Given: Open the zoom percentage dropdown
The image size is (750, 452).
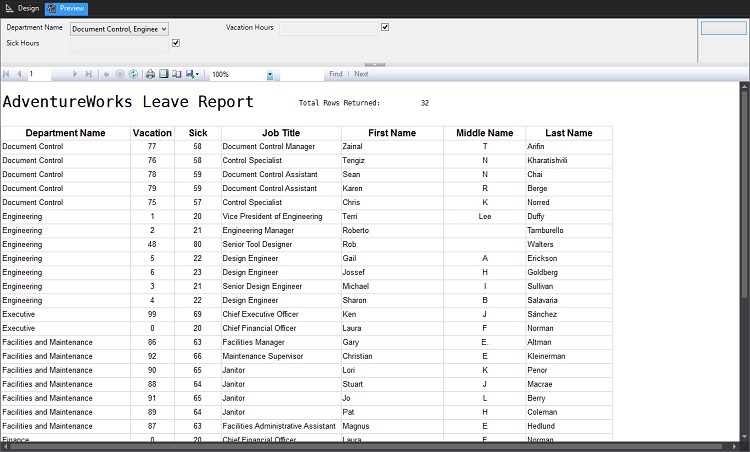Looking at the screenshot, I should [x=270, y=75].
